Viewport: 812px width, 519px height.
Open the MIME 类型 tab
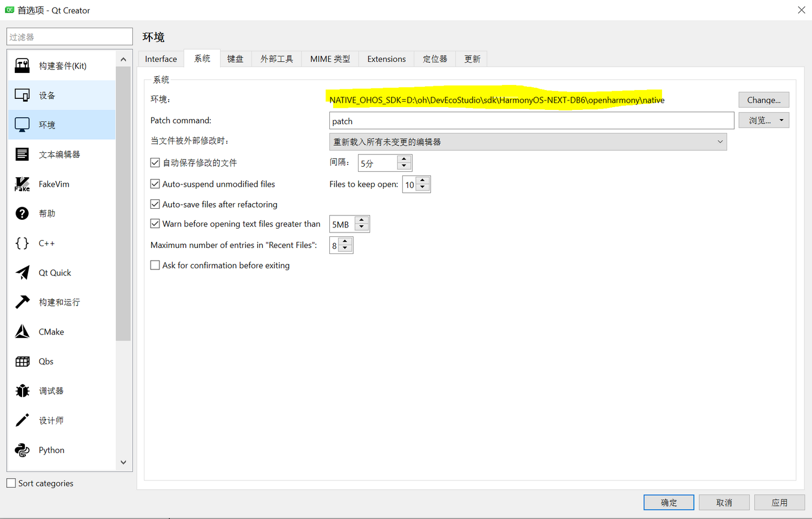pos(329,59)
